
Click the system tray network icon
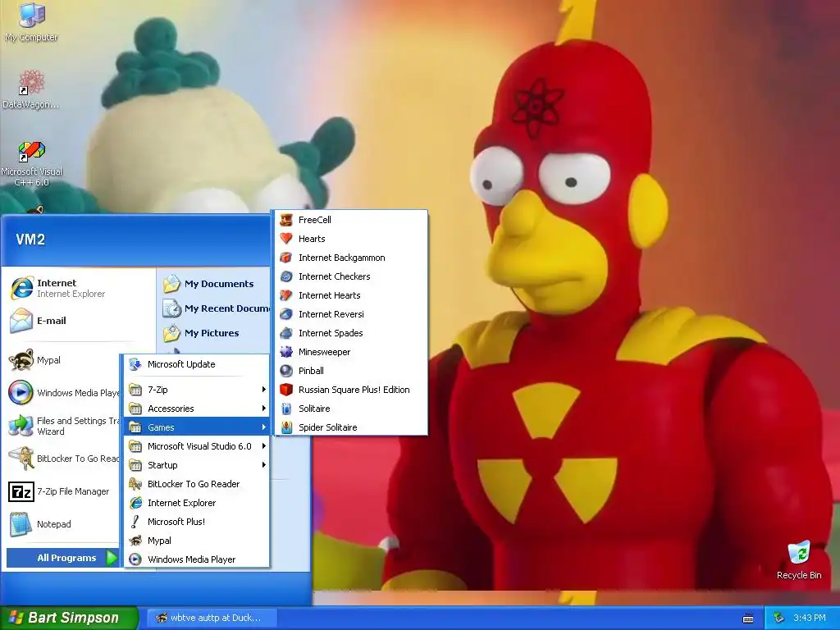click(x=779, y=619)
